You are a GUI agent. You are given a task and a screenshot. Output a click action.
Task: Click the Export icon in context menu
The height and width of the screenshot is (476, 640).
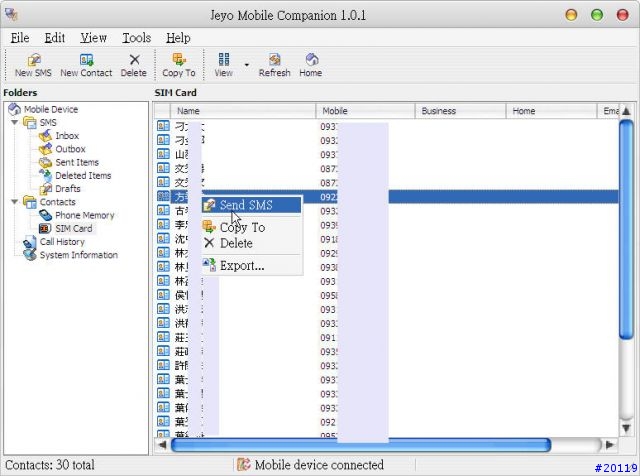click(x=209, y=265)
